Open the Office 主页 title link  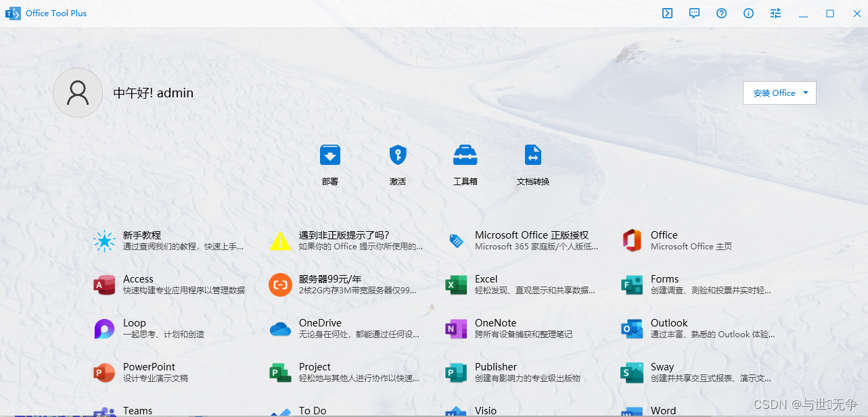coord(664,235)
